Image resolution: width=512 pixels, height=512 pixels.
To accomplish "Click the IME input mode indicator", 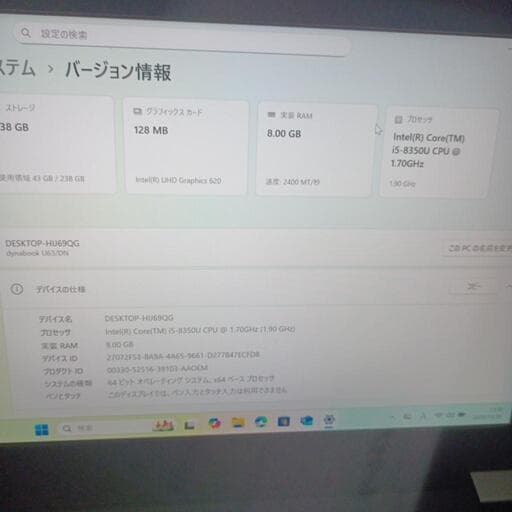I will coord(423,416).
